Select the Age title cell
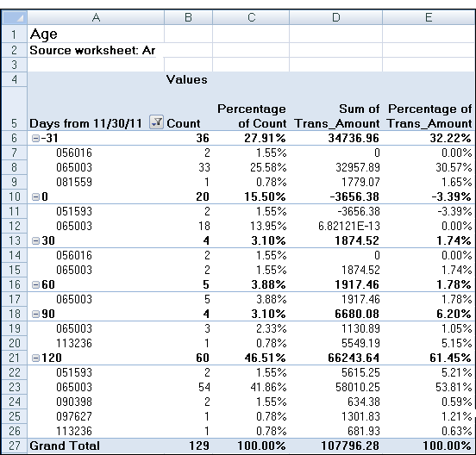Screen dimensions: 476x455 coord(96,34)
